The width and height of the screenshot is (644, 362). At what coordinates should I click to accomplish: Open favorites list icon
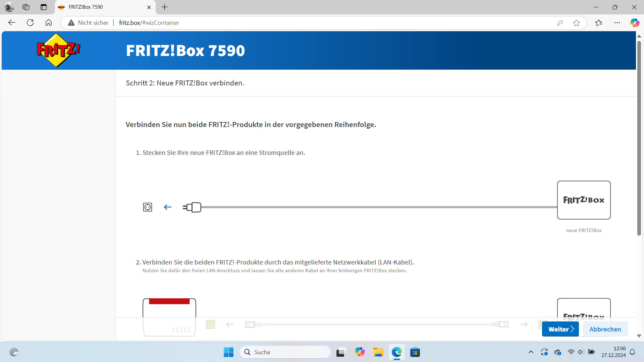[x=599, y=23]
